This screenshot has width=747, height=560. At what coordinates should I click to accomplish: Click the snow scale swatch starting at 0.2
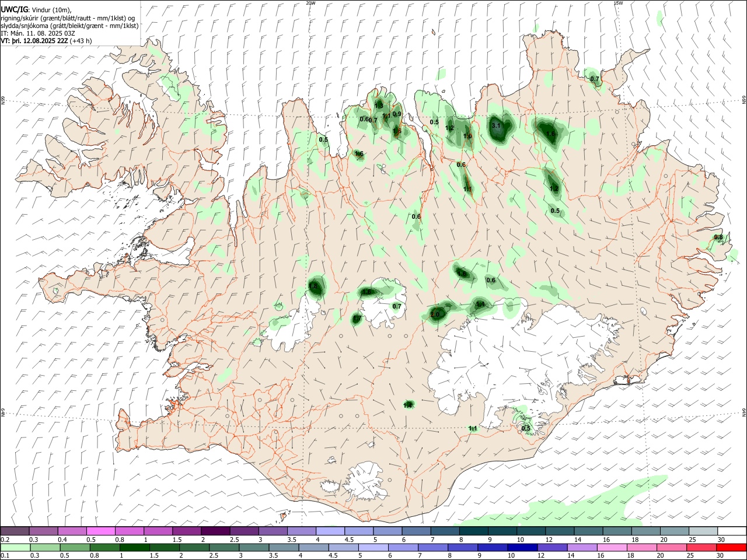point(15,531)
